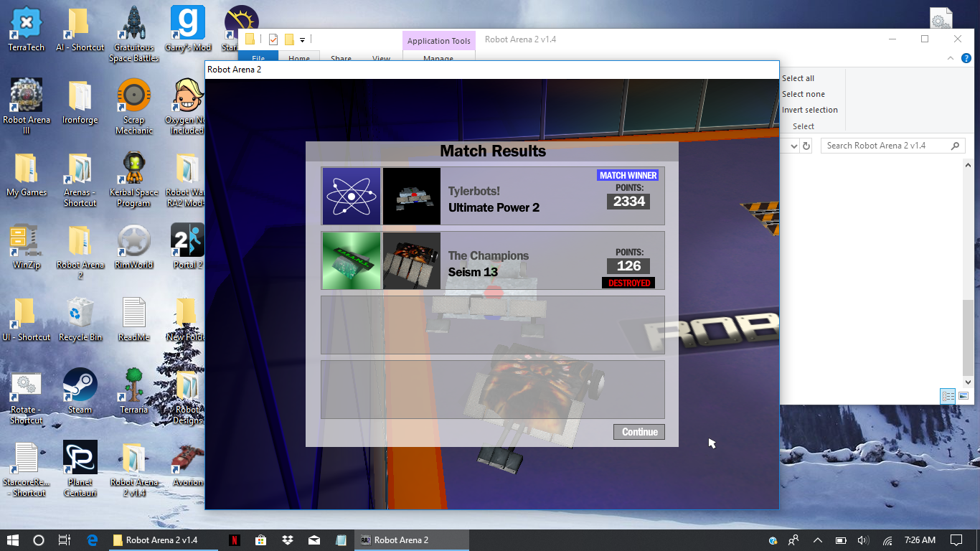Open Terraria desktop icon
Screen dimensions: 980x551
133,392
